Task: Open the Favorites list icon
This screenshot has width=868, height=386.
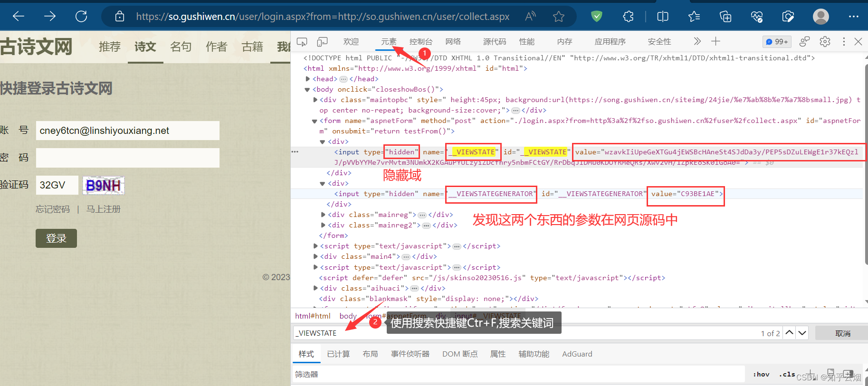Action: pos(694,17)
